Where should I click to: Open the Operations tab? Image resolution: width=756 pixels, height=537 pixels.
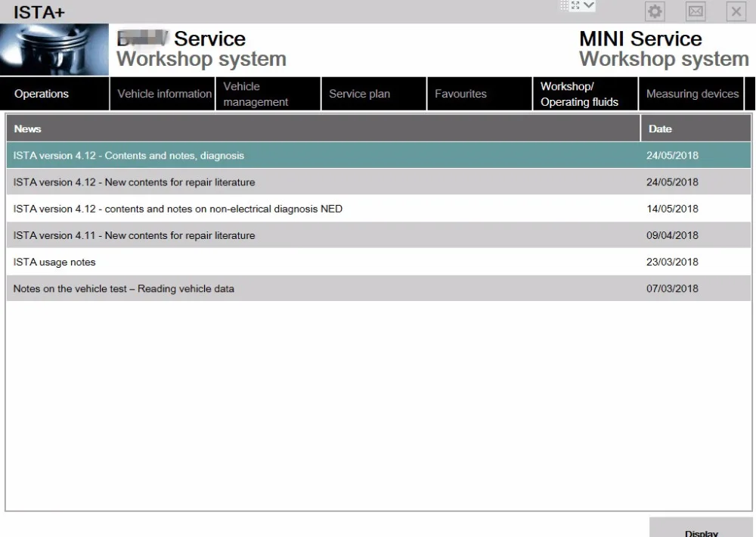pyautogui.click(x=54, y=94)
